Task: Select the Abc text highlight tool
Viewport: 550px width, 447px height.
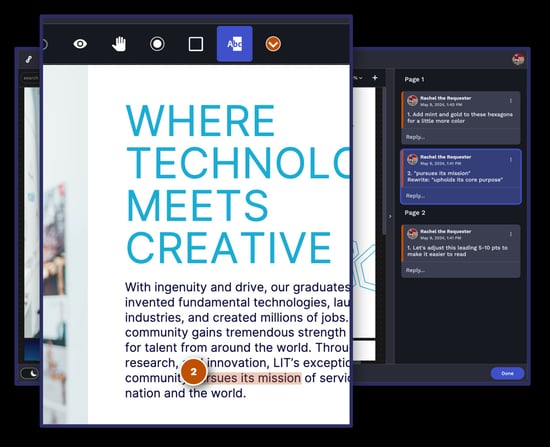Action: (235, 44)
